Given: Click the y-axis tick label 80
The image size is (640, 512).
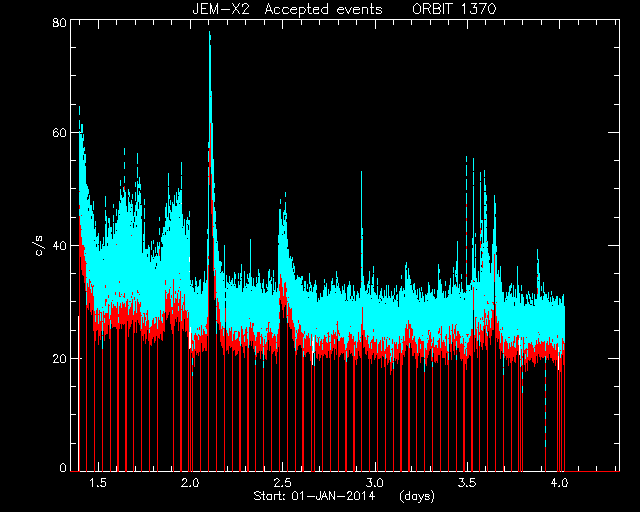Looking at the screenshot, I should click(59, 22).
